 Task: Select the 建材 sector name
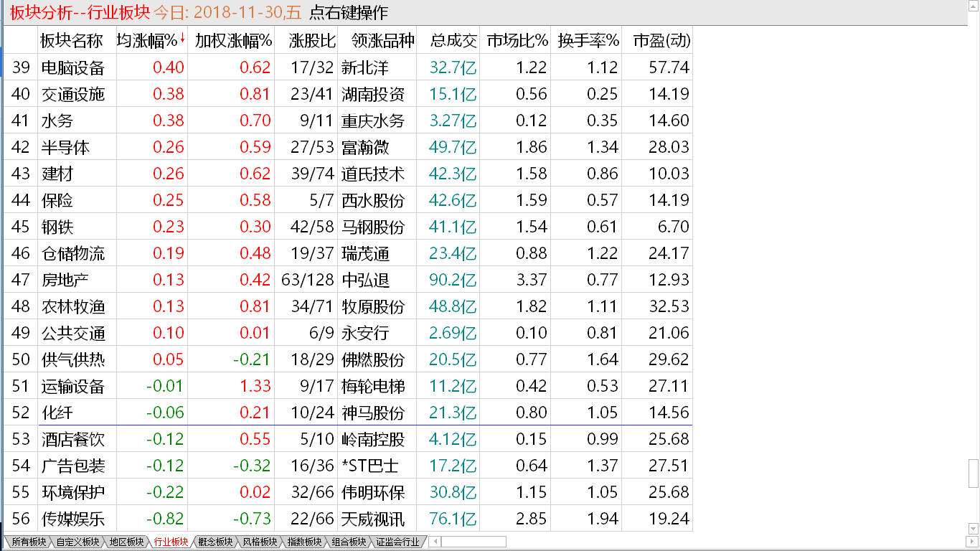(57, 174)
